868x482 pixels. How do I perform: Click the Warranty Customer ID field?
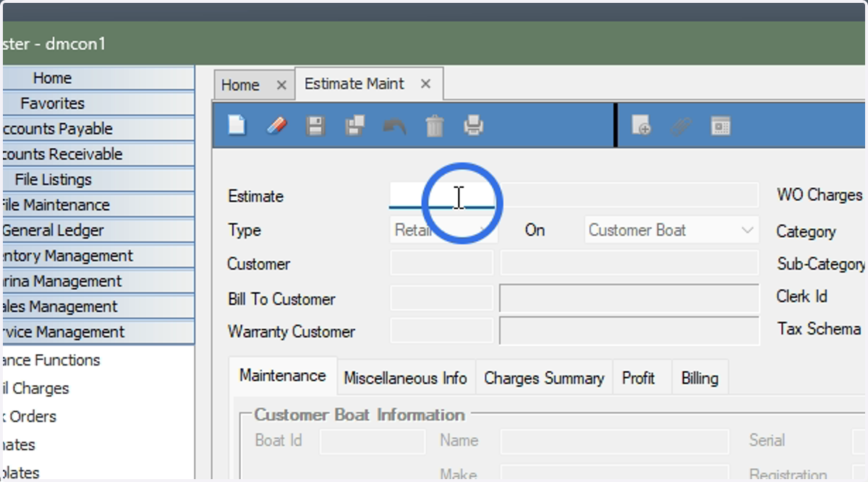[442, 332]
